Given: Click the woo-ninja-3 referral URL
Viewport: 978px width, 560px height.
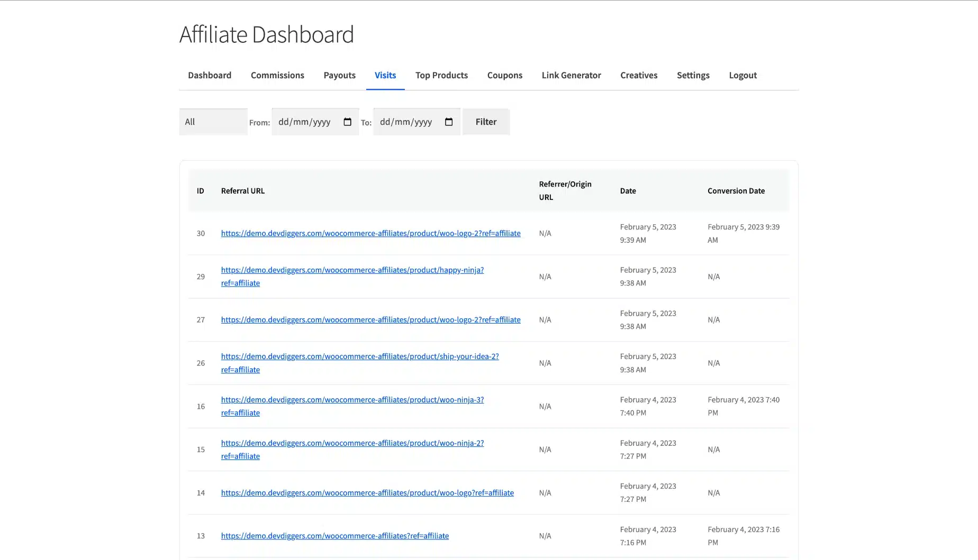Looking at the screenshot, I should coord(352,400).
